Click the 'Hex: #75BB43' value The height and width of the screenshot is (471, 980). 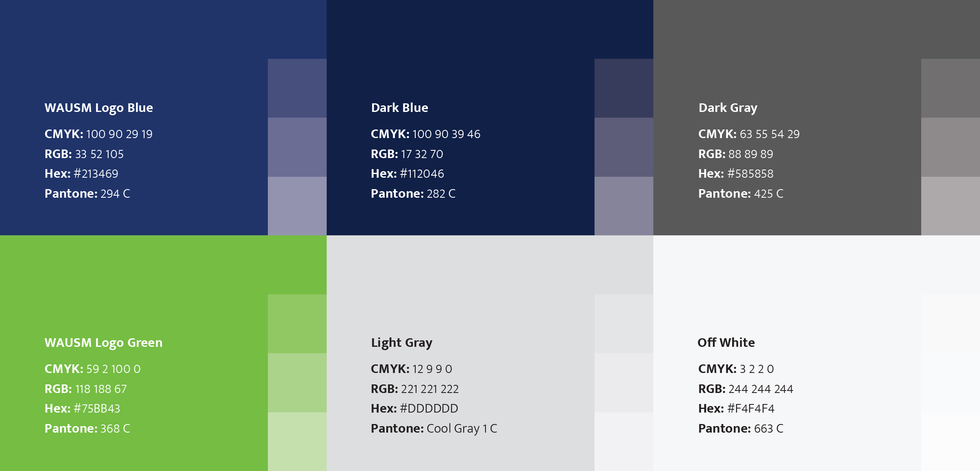pos(82,408)
